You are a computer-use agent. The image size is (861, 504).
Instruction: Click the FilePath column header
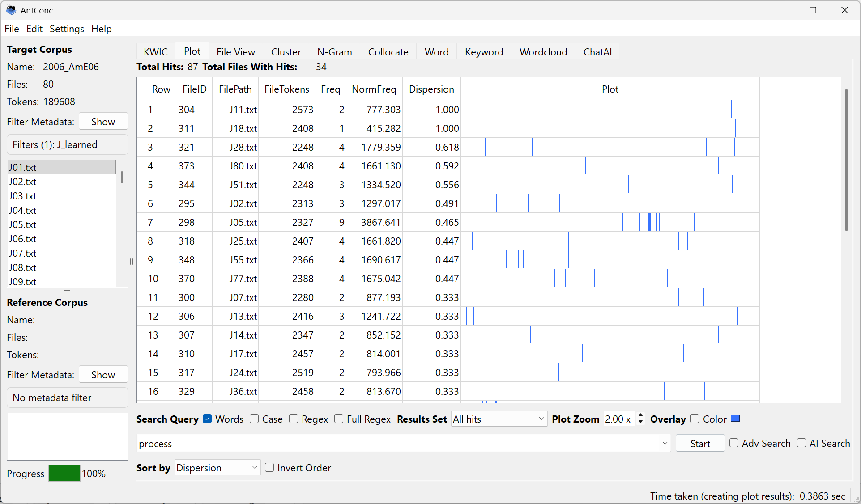pyautogui.click(x=235, y=89)
